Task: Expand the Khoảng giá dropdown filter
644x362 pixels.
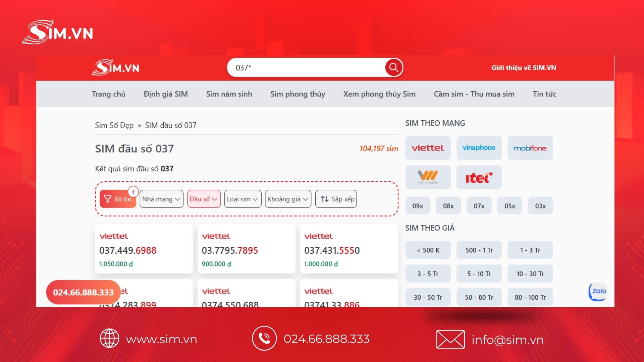Action: point(287,198)
